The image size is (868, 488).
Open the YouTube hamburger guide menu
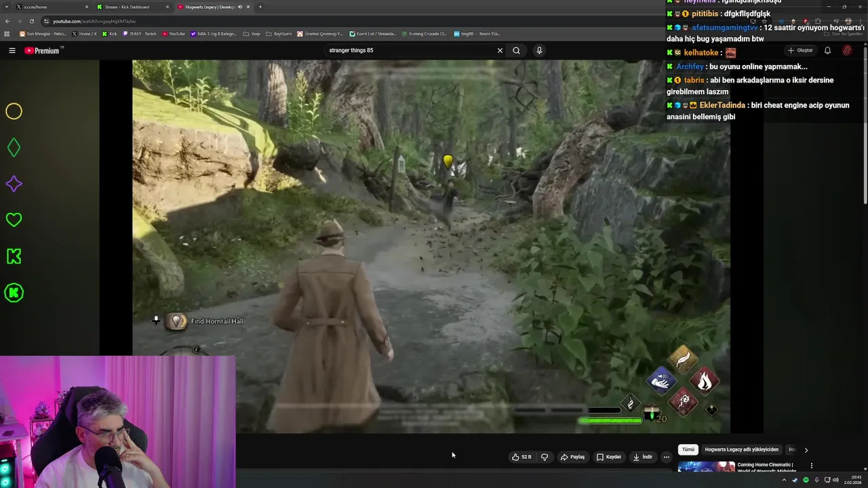pyautogui.click(x=12, y=50)
